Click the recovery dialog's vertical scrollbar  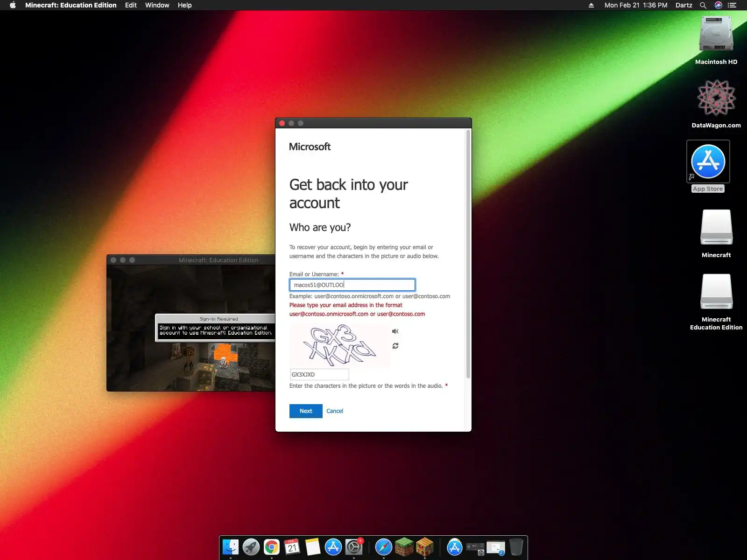468,254
